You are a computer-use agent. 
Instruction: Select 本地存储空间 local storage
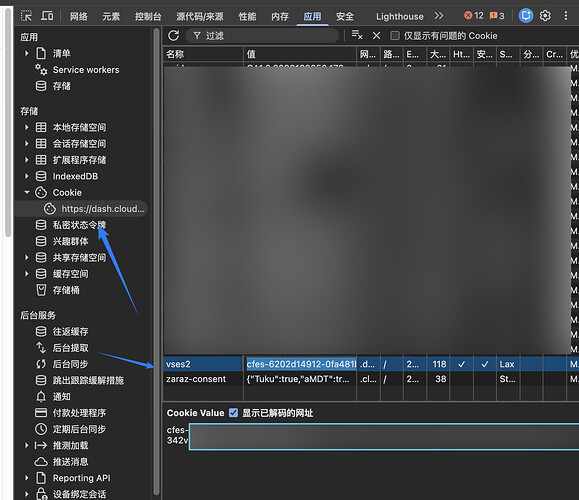[79, 127]
